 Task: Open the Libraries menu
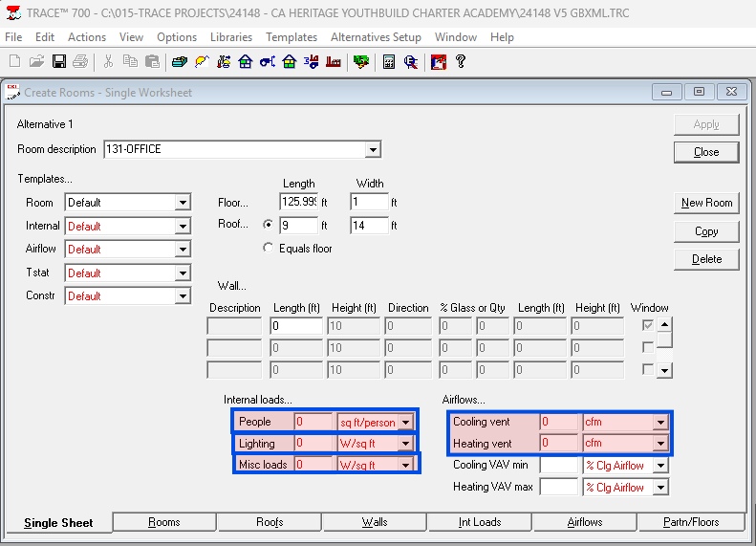point(230,37)
